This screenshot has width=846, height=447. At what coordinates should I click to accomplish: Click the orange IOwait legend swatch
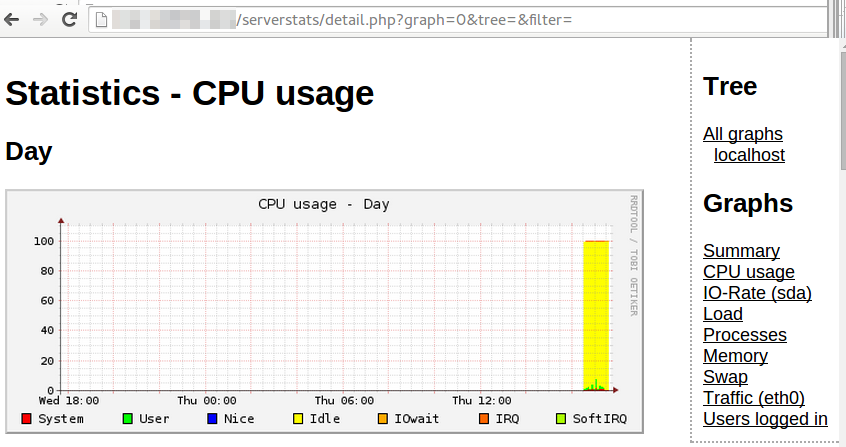click(383, 419)
